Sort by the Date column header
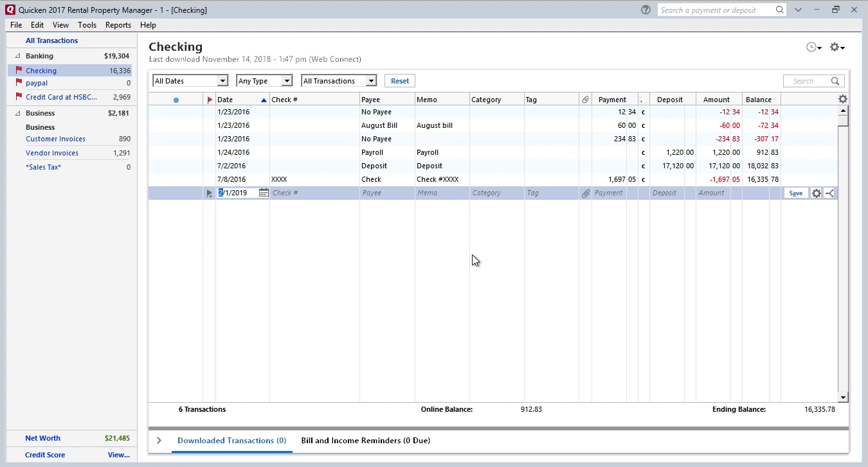The width and height of the screenshot is (868, 467). pos(242,100)
